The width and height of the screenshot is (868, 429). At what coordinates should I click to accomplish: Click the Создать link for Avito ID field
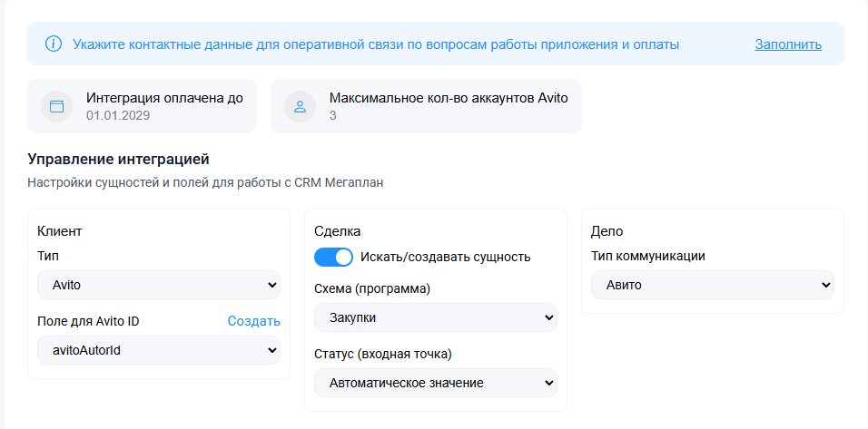(253, 321)
